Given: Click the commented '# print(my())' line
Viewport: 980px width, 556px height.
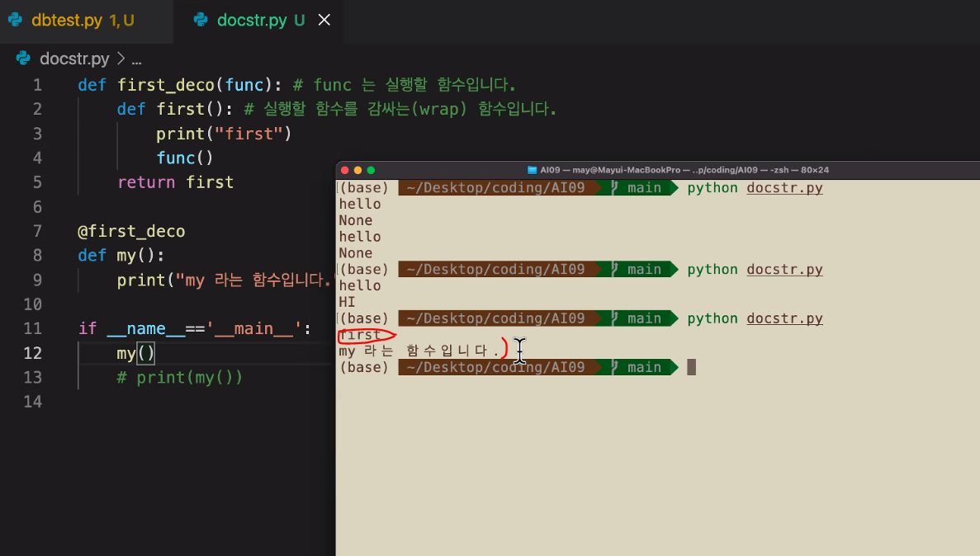Looking at the screenshot, I should click(179, 377).
